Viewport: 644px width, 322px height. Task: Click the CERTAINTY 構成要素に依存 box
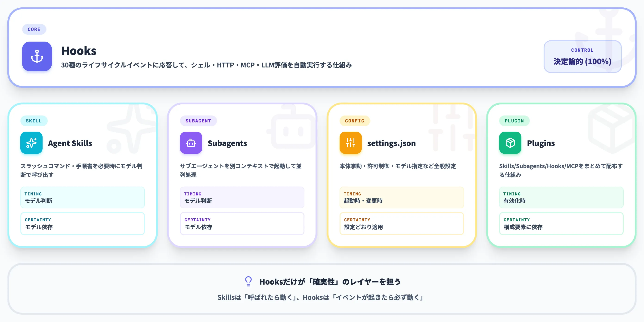click(561, 223)
